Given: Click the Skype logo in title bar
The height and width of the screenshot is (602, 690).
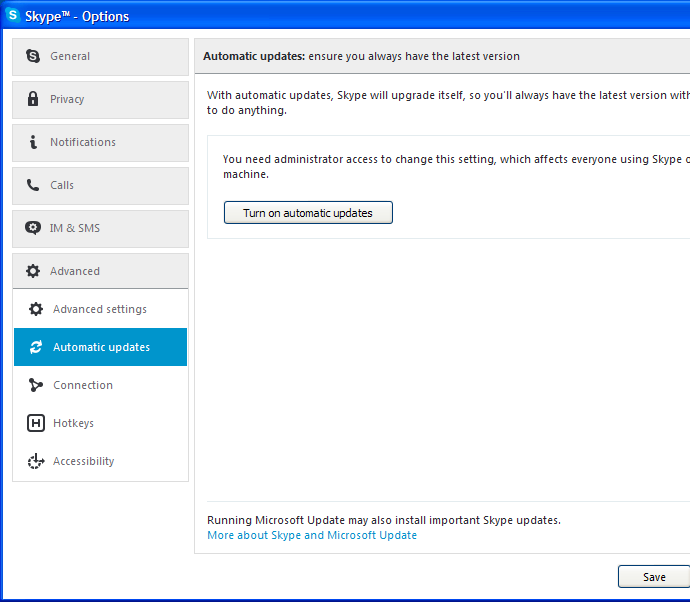Looking at the screenshot, I should tap(13, 15).
